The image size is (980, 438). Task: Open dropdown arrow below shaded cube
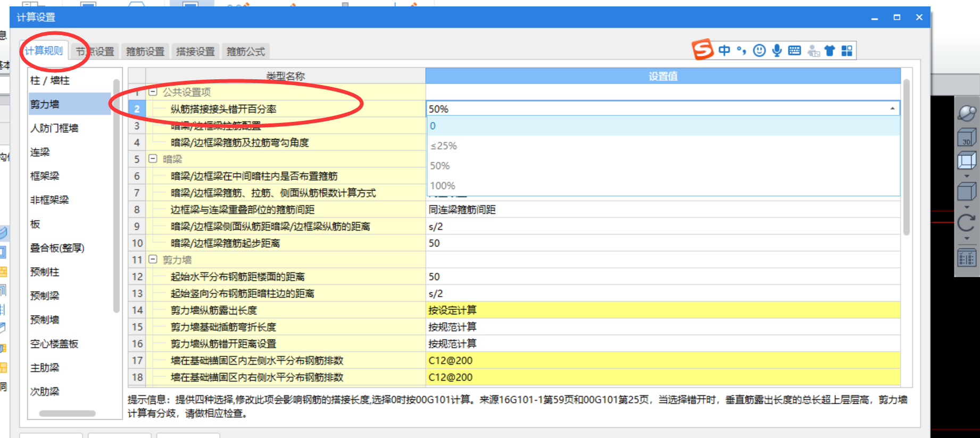coord(967,206)
